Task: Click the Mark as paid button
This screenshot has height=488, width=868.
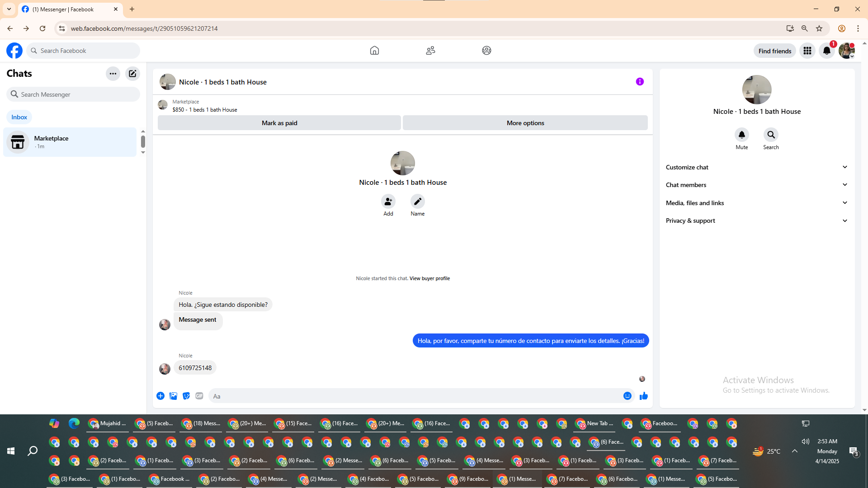Action: [279, 123]
